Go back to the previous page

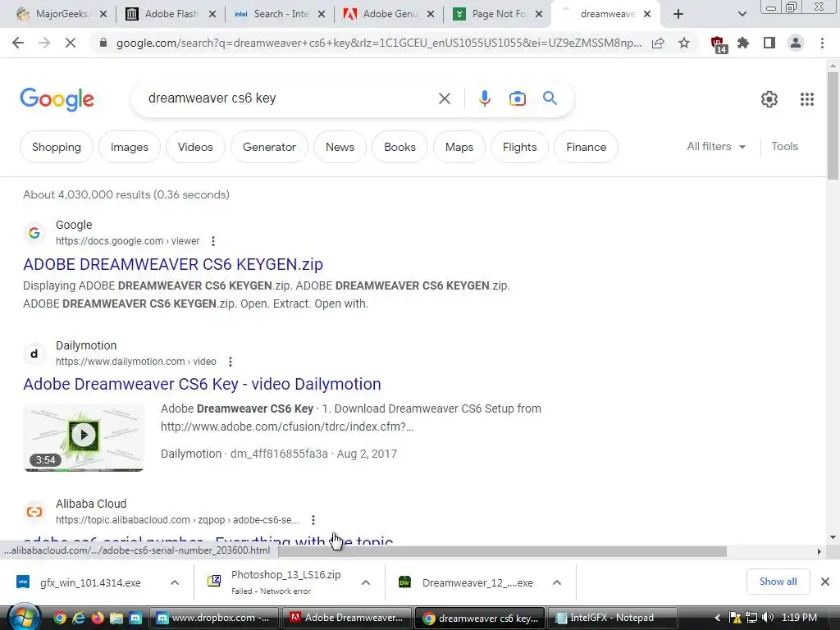(x=18, y=43)
